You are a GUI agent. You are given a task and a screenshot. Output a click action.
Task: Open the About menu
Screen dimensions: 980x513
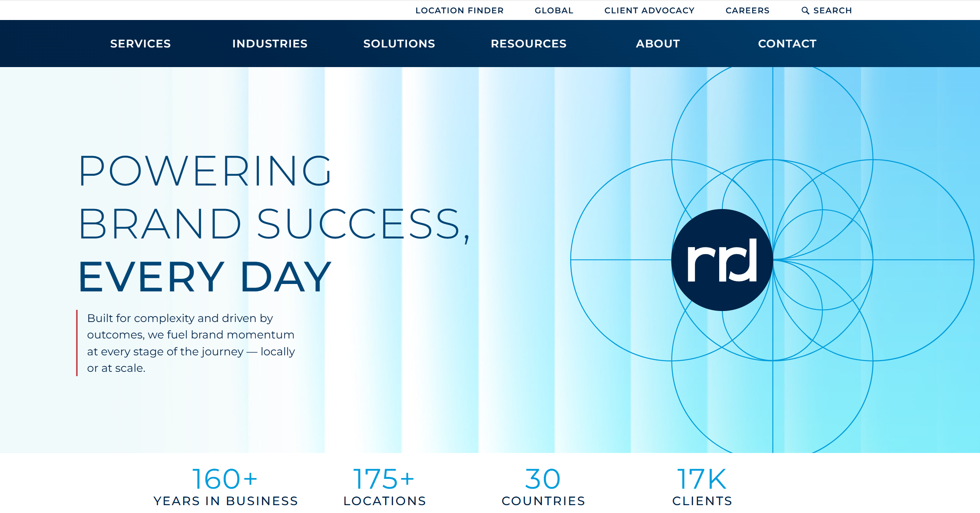[x=658, y=44]
